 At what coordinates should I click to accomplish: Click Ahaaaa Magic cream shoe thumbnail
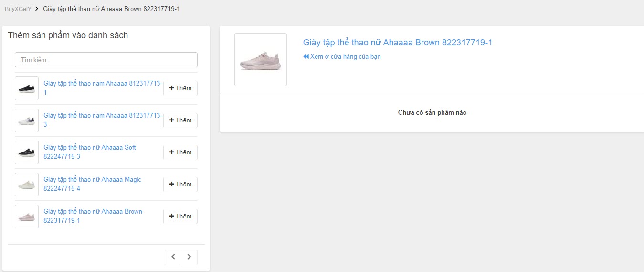tap(27, 185)
